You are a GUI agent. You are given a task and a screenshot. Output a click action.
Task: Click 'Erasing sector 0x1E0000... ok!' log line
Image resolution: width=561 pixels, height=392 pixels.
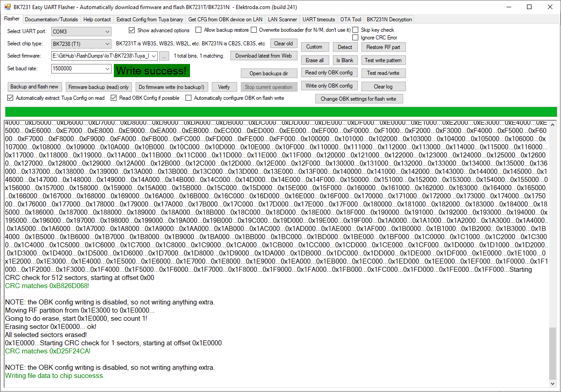(x=51, y=327)
